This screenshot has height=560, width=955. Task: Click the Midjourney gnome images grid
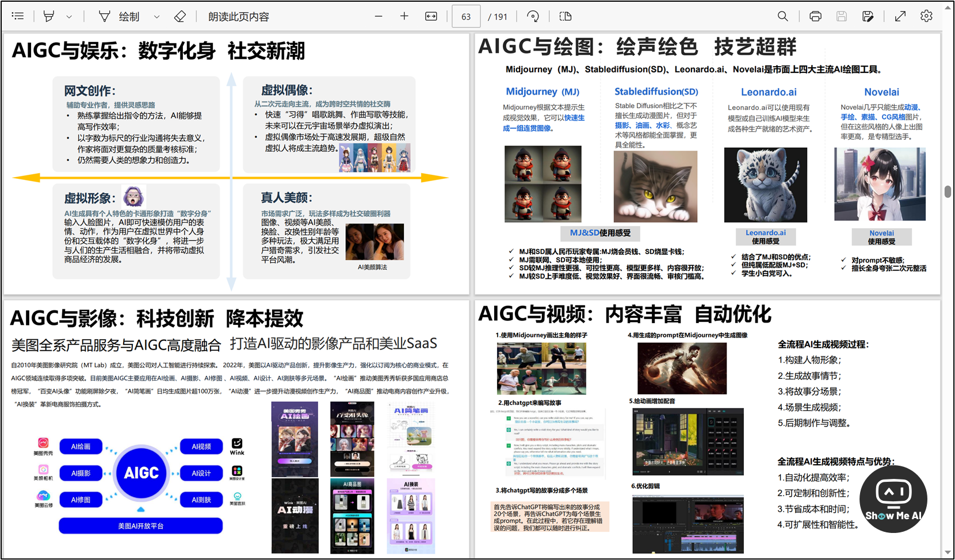pyautogui.click(x=543, y=183)
